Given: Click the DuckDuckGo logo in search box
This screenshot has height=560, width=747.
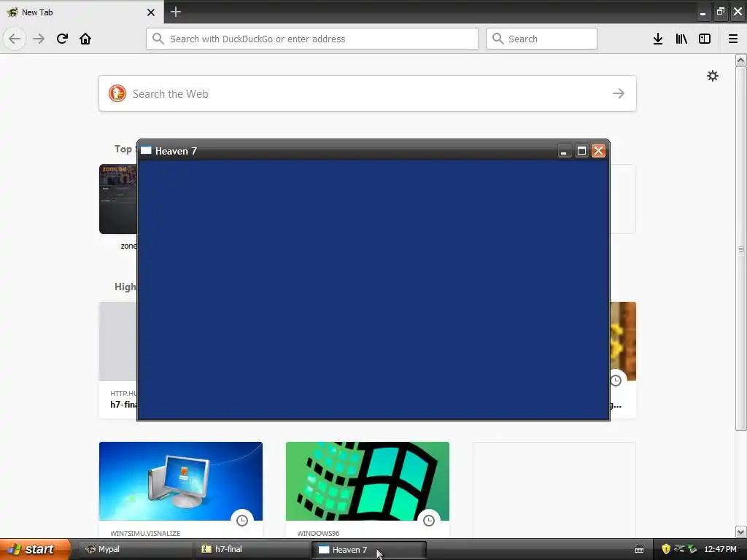Looking at the screenshot, I should [117, 93].
